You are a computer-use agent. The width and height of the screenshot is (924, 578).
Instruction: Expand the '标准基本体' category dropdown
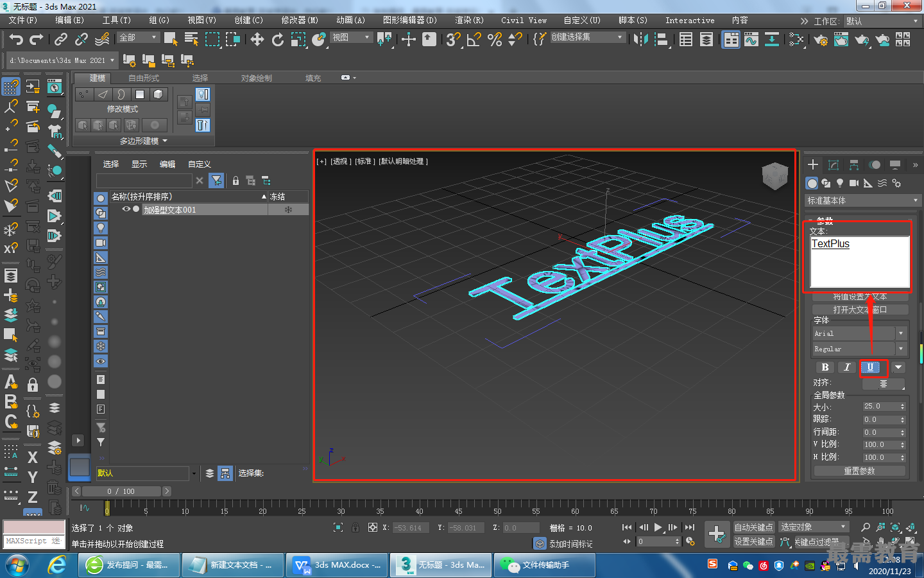click(x=863, y=201)
